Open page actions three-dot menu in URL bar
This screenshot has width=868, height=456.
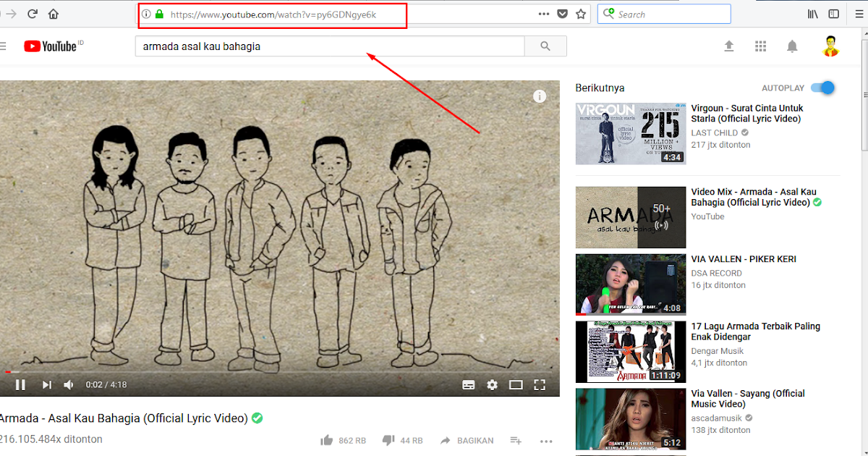(544, 14)
